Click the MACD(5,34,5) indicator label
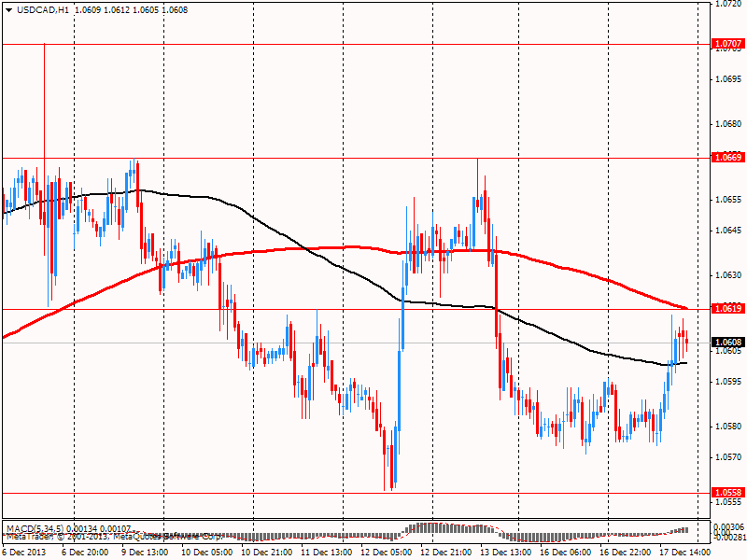Image resolution: width=747 pixels, height=560 pixels. click(35, 528)
